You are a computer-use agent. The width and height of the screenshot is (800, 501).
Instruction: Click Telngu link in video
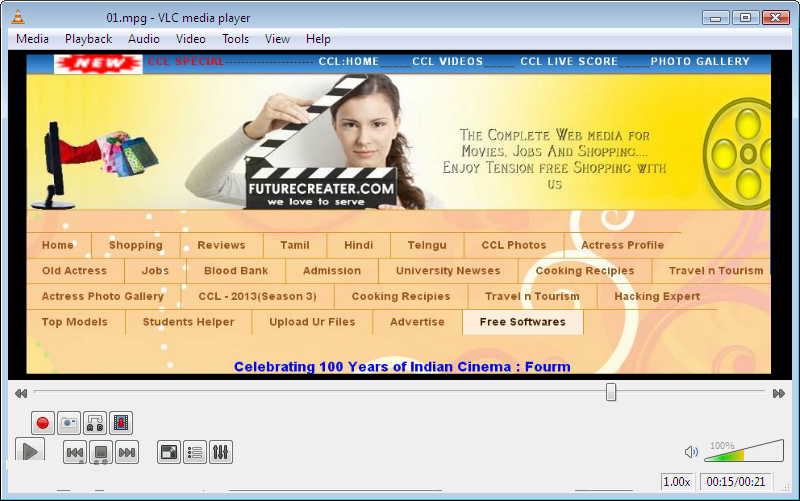coord(427,245)
